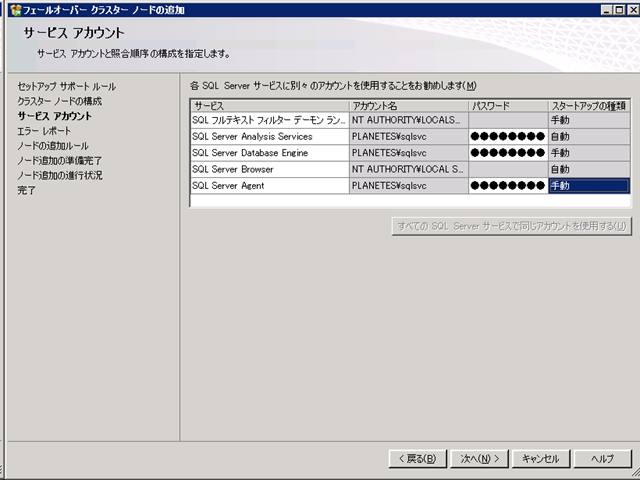Select the SQL フルテキスト フィルター デーモン row label

(x=270, y=120)
